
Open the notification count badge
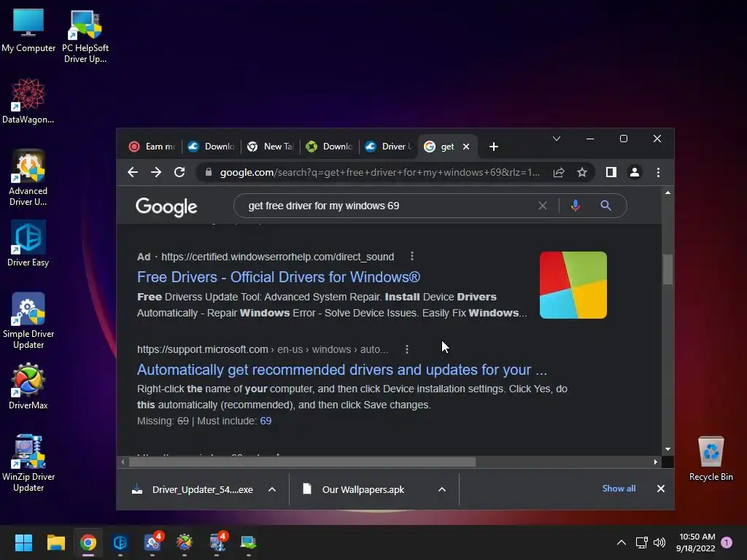click(x=727, y=542)
